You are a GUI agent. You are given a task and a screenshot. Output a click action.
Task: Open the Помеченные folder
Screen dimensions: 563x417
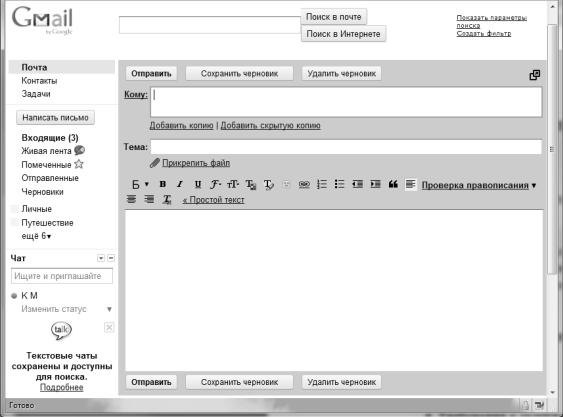pos(46,165)
